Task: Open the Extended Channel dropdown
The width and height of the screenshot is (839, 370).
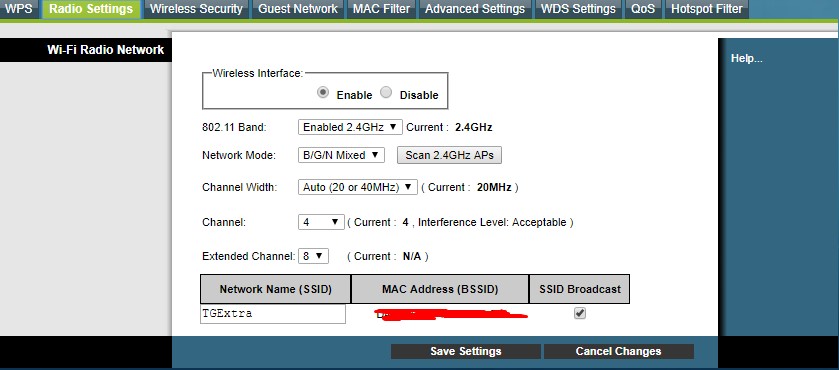Action: coord(314,256)
